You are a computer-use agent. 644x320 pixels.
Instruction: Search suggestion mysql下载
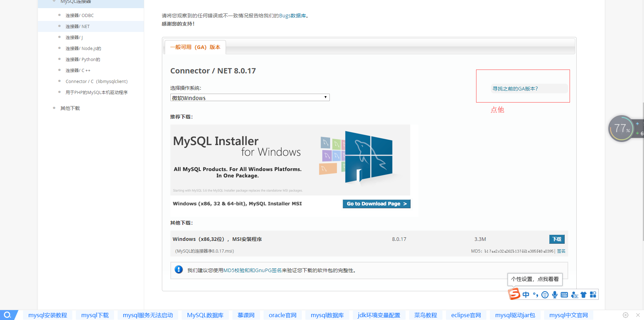coord(95,315)
